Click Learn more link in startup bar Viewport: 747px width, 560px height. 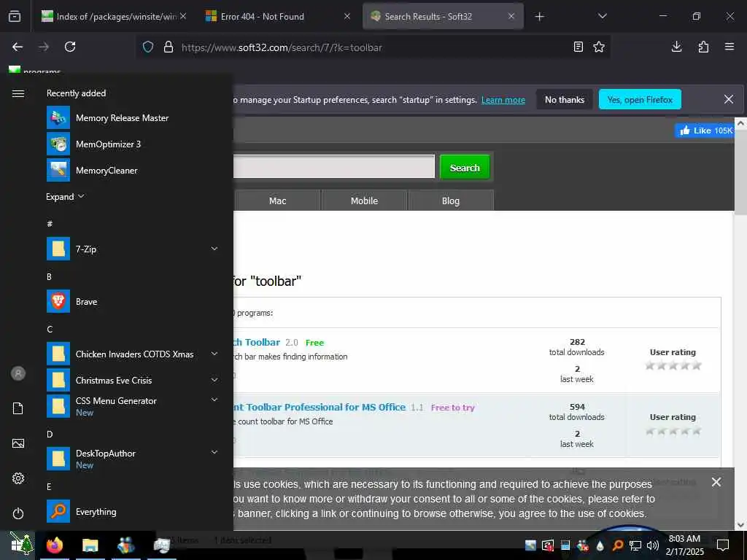(503, 100)
